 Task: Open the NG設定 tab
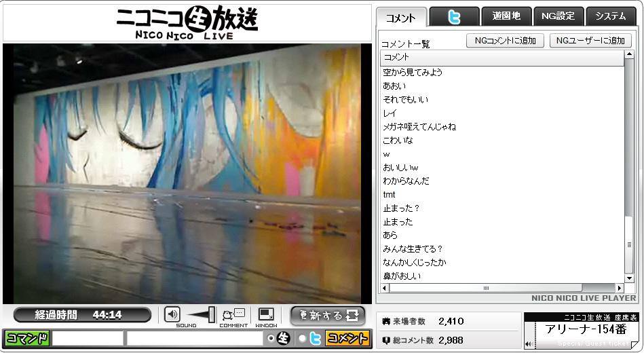pyautogui.click(x=558, y=16)
